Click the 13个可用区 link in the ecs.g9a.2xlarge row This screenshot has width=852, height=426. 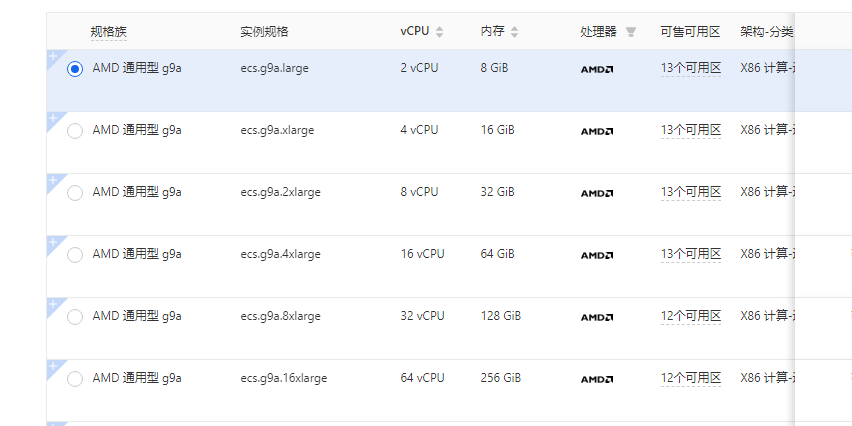point(690,192)
